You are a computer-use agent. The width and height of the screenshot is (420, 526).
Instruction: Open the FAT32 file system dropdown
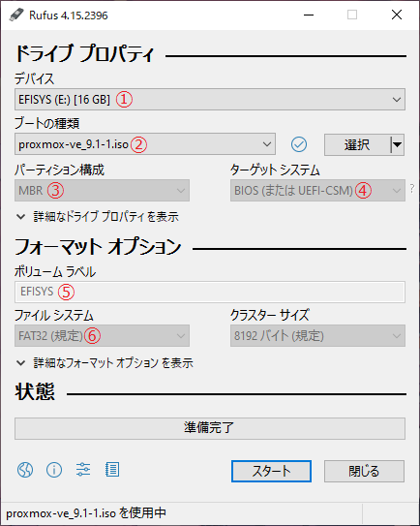click(102, 335)
